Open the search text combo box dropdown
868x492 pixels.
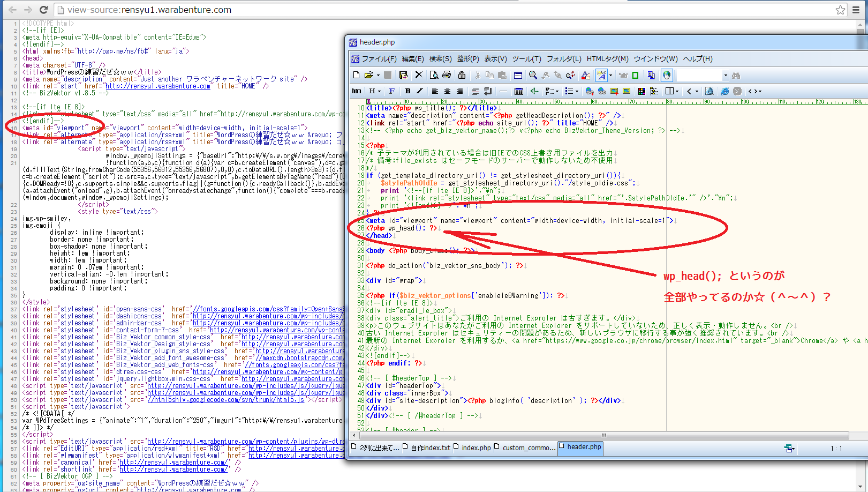[726, 76]
